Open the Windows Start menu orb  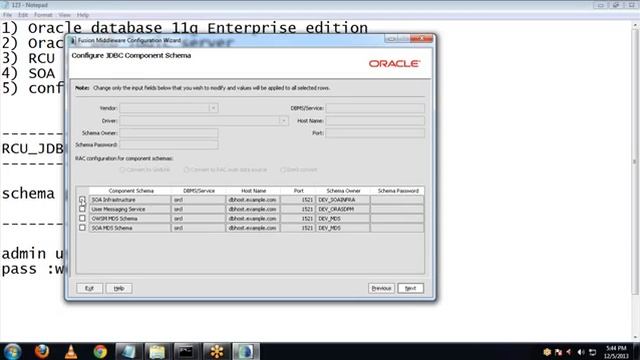pos(12,351)
